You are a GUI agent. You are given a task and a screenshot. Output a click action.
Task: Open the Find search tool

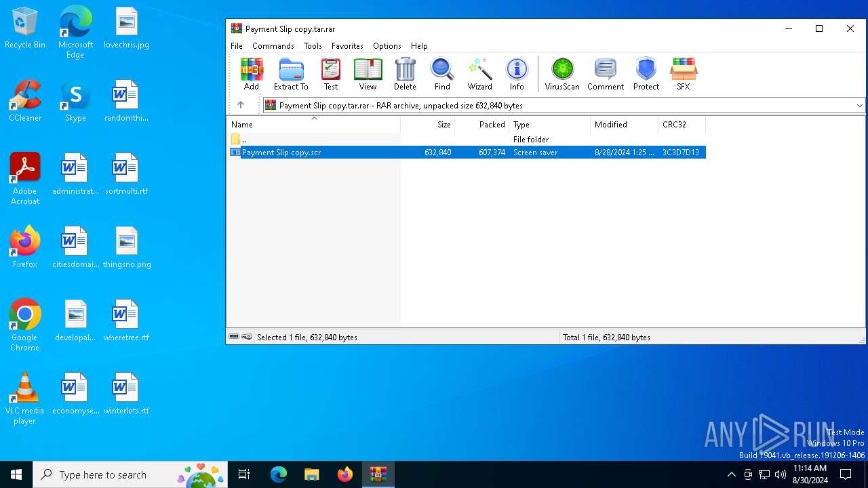point(442,74)
